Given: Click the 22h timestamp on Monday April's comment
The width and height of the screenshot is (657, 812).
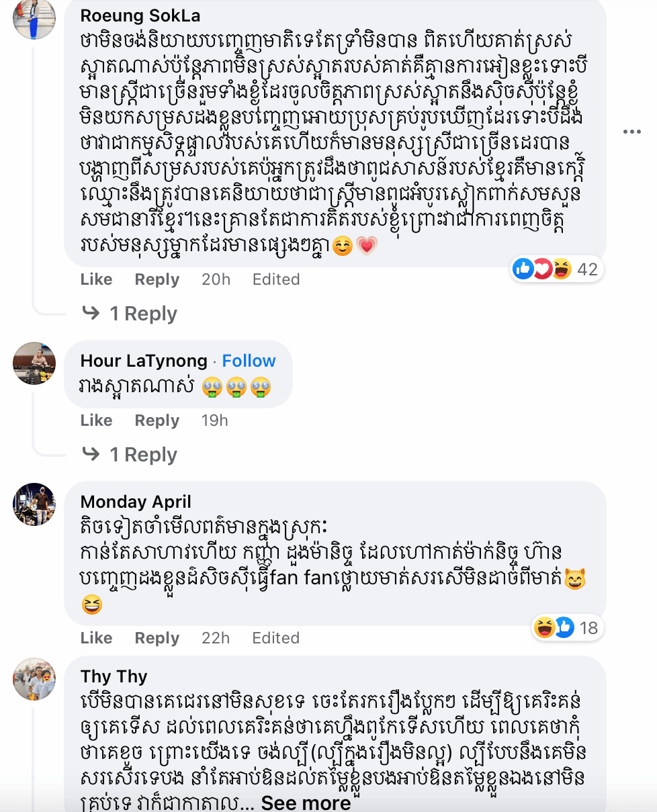Looking at the screenshot, I should (215, 638).
